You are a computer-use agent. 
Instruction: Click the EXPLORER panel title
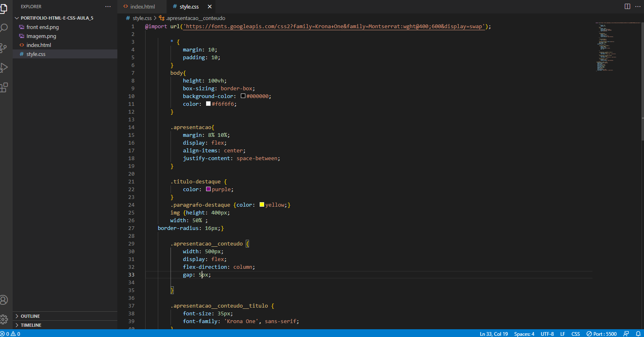pos(31,7)
